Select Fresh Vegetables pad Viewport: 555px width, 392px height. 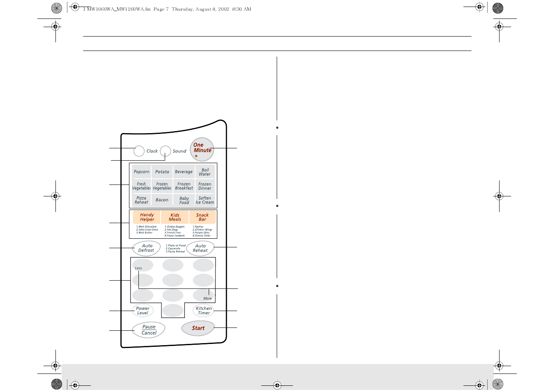141,186
